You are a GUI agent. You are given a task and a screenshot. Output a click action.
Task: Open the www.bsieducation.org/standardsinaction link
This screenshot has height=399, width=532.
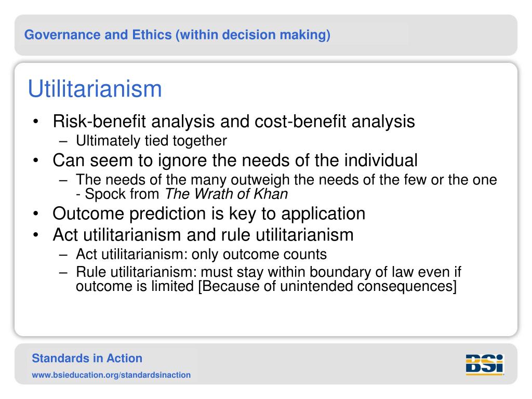point(111,375)
